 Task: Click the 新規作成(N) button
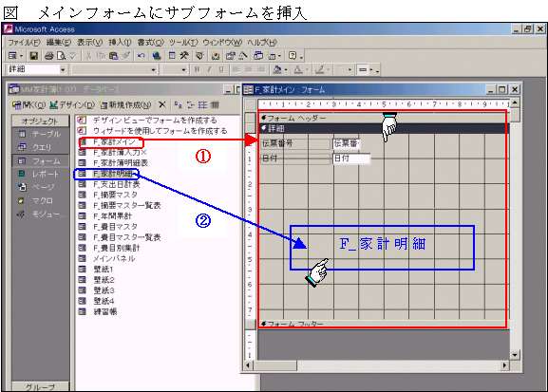point(125,104)
